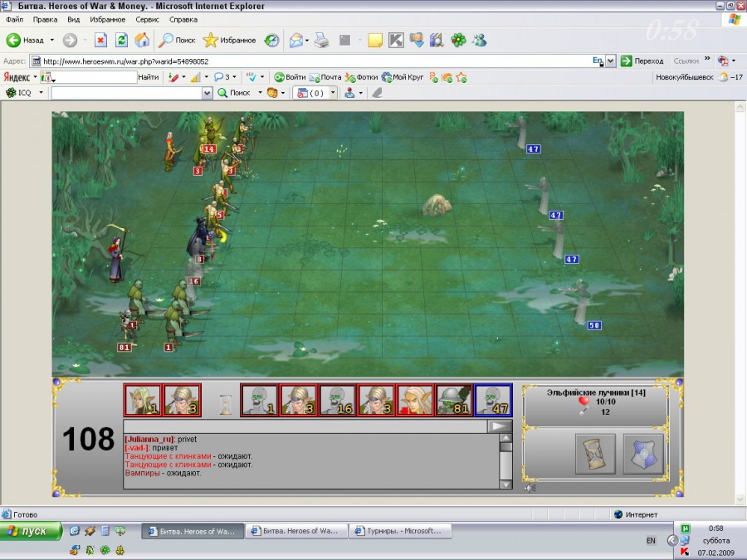Expand the address bar dropdown arrow
The height and width of the screenshot is (560, 747).
coord(610,61)
